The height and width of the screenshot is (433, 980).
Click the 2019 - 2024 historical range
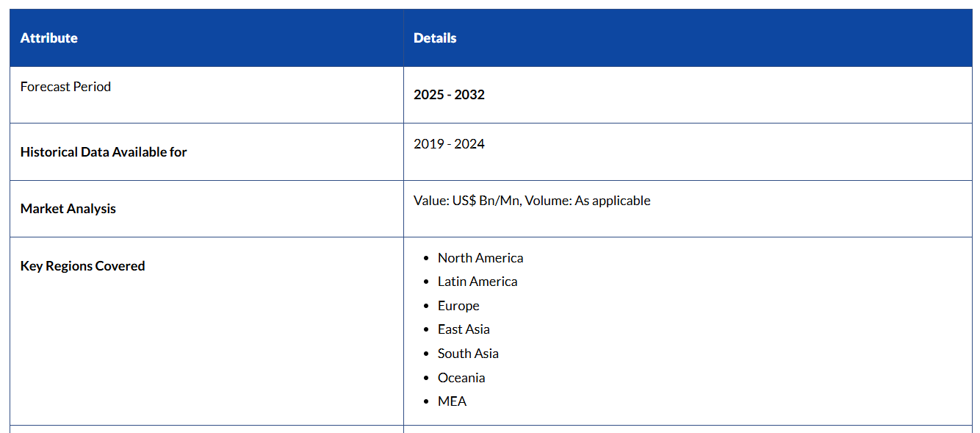[x=449, y=144]
